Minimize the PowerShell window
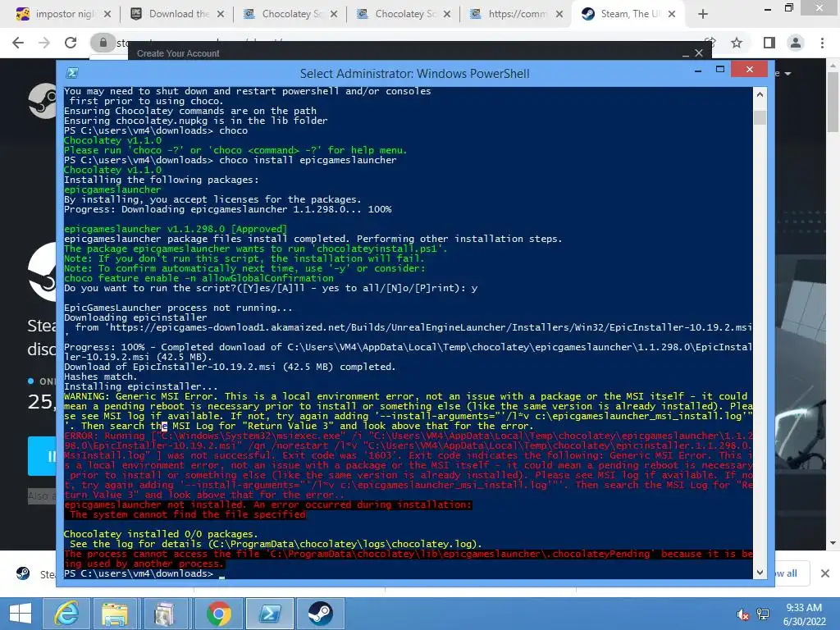The width and height of the screenshot is (840, 630). coord(698,71)
